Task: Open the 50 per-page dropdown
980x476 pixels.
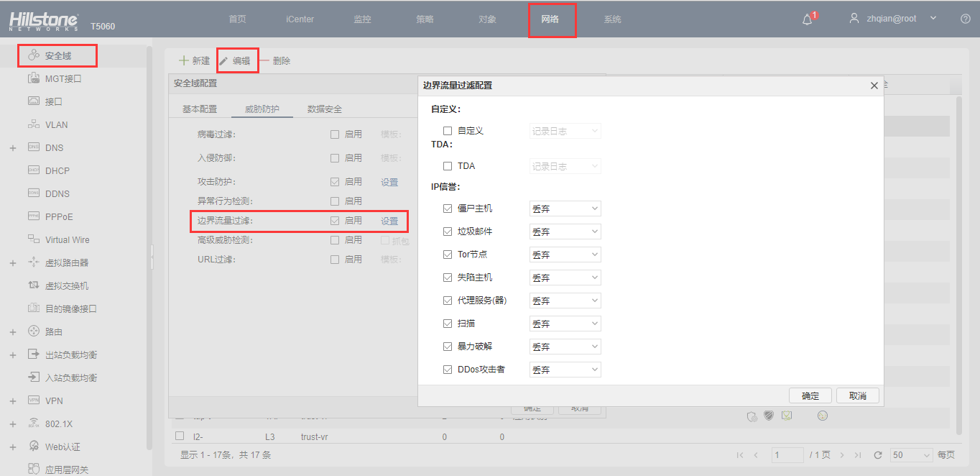Action: (912, 455)
